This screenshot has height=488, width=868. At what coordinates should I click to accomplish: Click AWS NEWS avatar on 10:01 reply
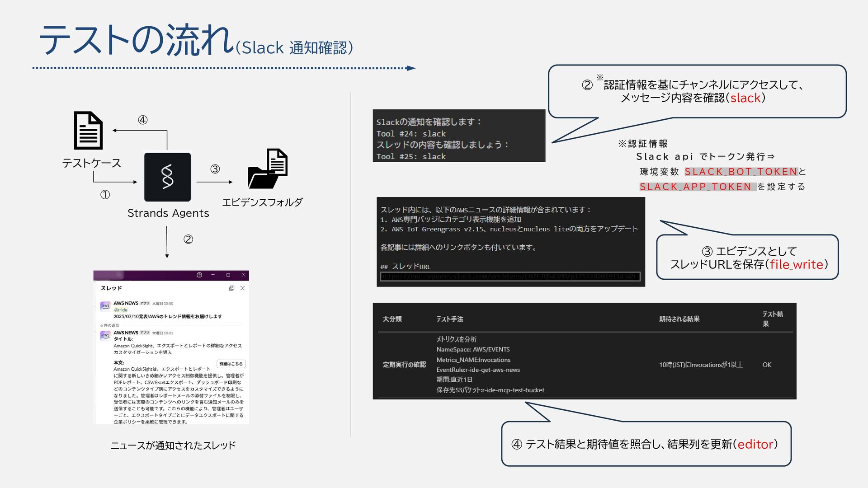(x=105, y=335)
